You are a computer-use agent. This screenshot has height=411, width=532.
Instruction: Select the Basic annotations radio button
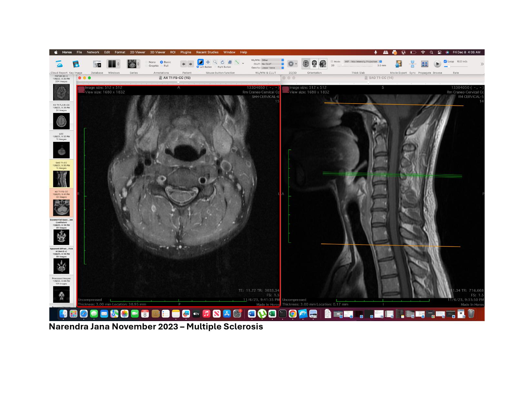162,62
